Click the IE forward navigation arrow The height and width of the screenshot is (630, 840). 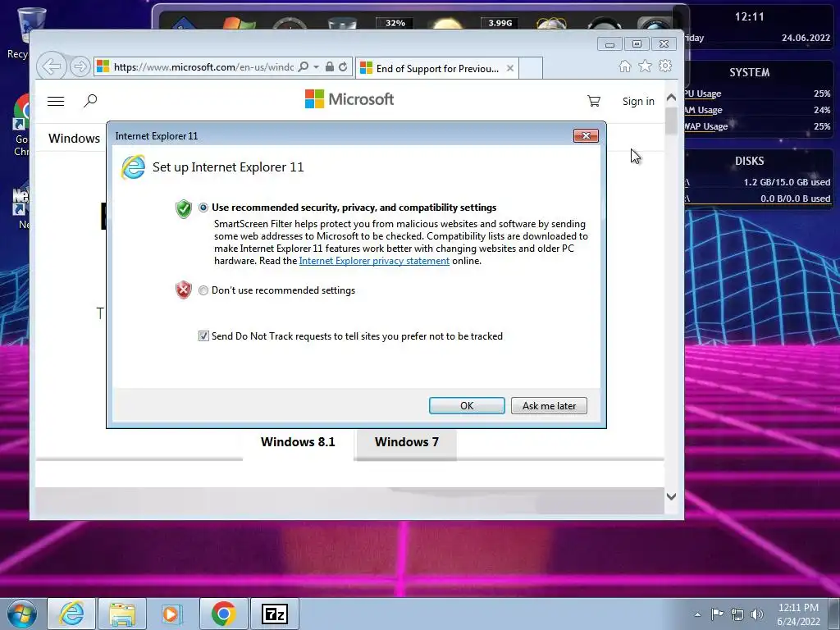tap(80, 66)
